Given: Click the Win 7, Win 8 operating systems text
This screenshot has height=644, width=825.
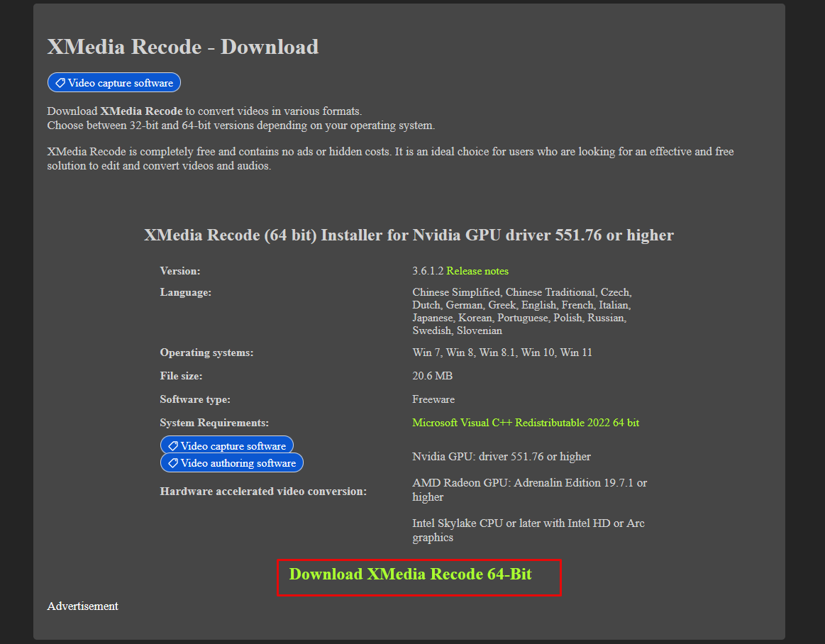Looking at the screenshot, I should [502, 352].
